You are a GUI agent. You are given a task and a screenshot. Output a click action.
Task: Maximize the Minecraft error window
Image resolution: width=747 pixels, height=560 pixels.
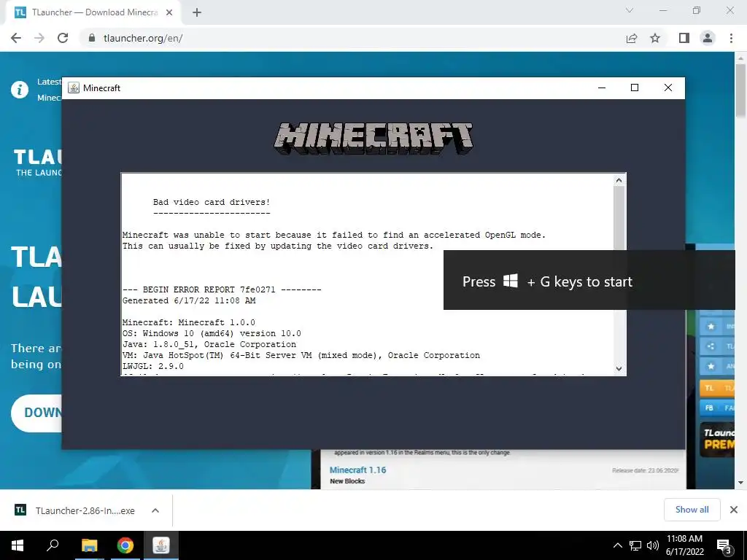(x=635, y=87)
